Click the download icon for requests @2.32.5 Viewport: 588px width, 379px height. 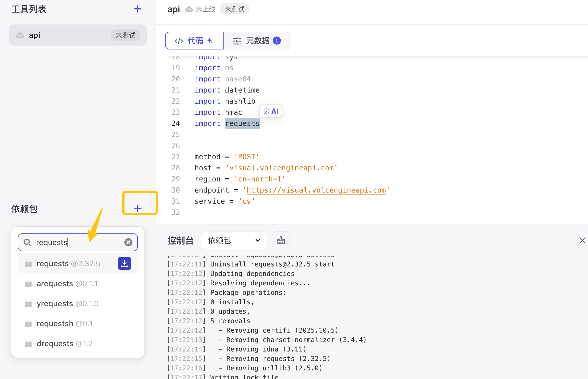click(x=124, y=263)
